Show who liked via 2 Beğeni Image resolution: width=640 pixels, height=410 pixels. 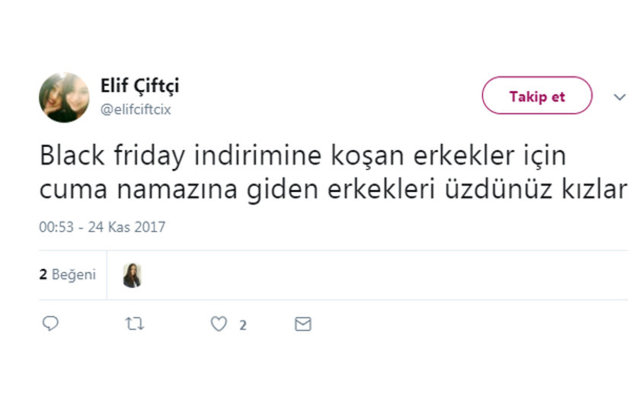tap(68, 274)
